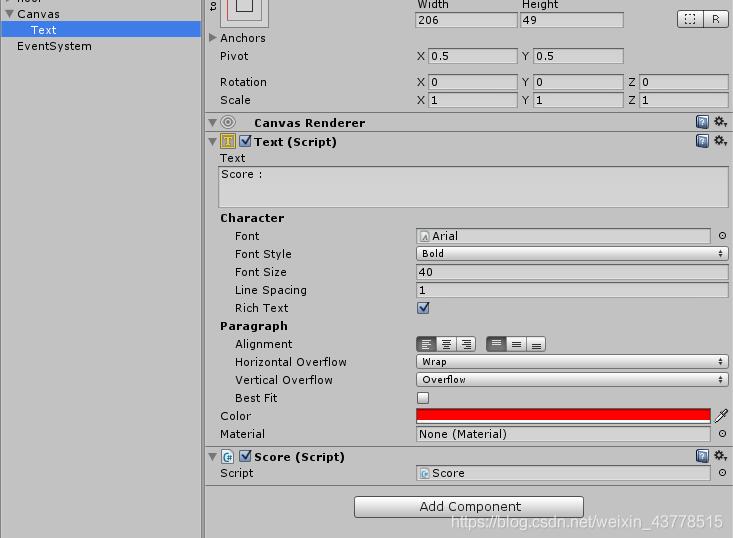Click the Text script component icon
The width and height of the screenshot is (733, 538).
(228, 141)
